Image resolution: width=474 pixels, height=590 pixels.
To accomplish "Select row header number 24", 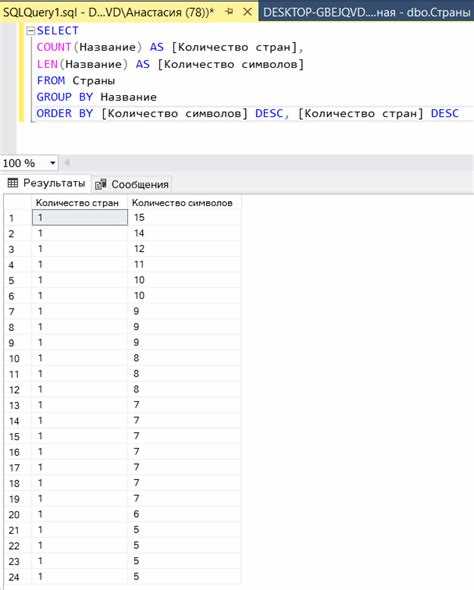I will click(17, 577).
